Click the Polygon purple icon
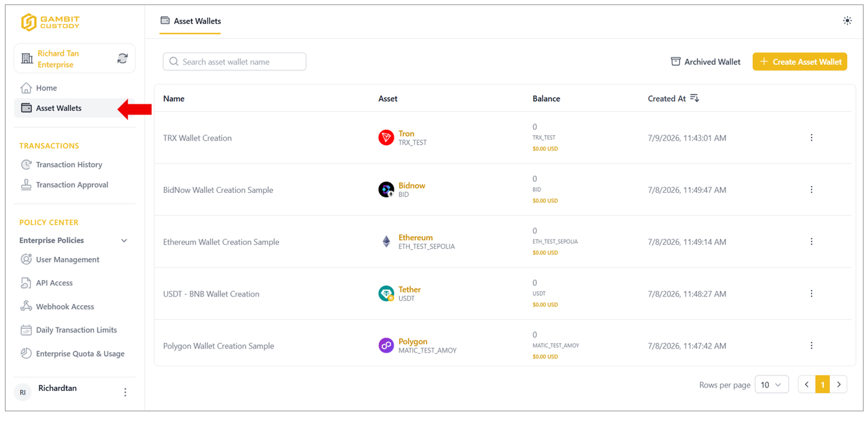868x423 pixels. pyautogui.click(x=386, y=345)
